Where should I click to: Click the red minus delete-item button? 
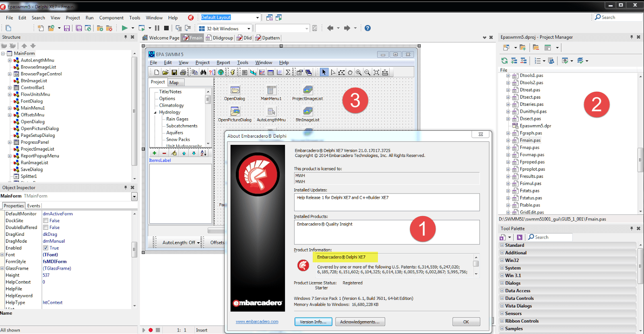[x=164, y=153]
